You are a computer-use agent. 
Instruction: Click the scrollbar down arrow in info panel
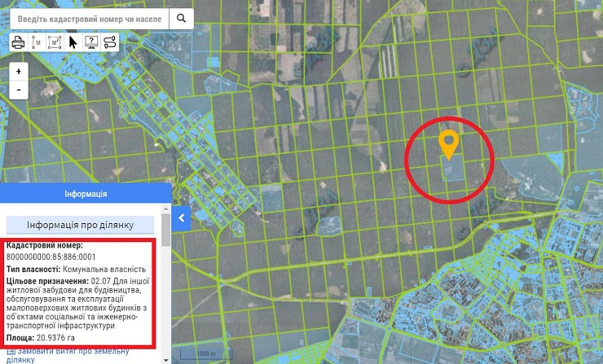pyautogui.click(x=166, y=359)
